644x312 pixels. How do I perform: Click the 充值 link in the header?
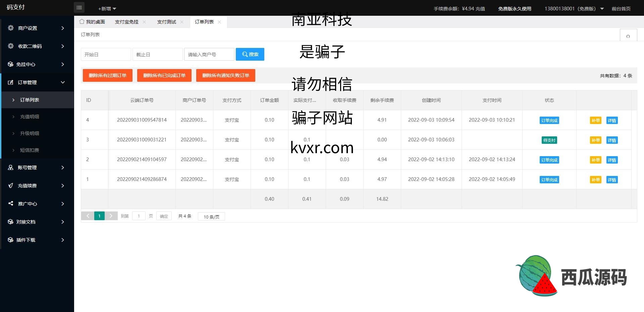480,9
